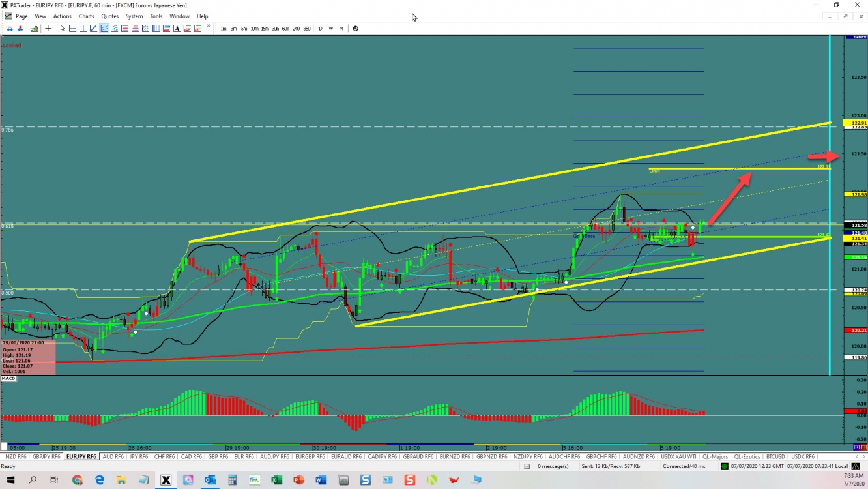The height and width of the screenshot is (489, 868).
Task: Click the INDEX button at top of price axis
Action: pyautogui.click(x=856, y=37)
